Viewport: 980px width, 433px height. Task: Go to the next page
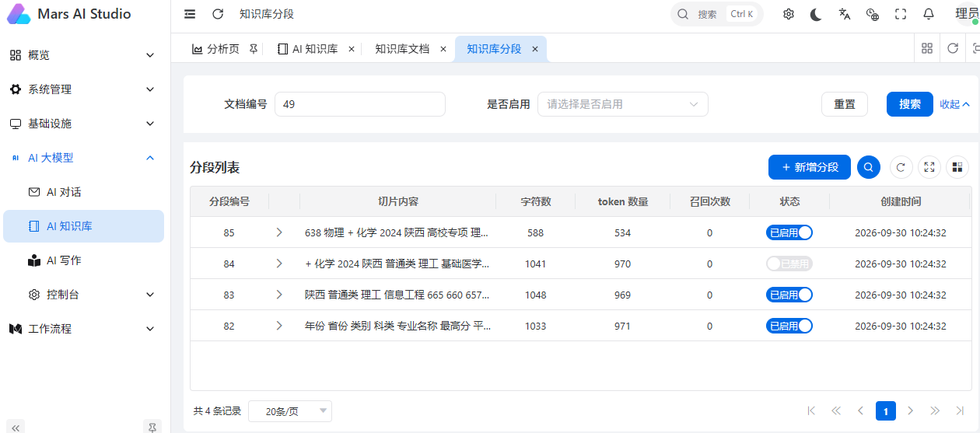910,410
